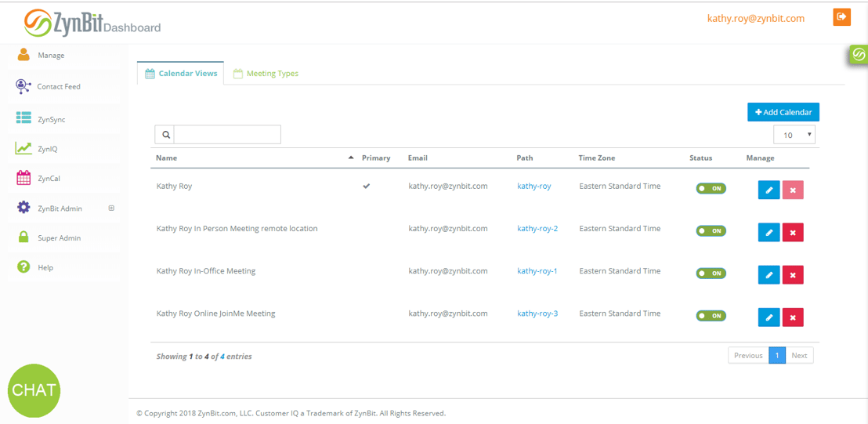
Task: Switch to the Meeting Types tab
Action: 266,73
